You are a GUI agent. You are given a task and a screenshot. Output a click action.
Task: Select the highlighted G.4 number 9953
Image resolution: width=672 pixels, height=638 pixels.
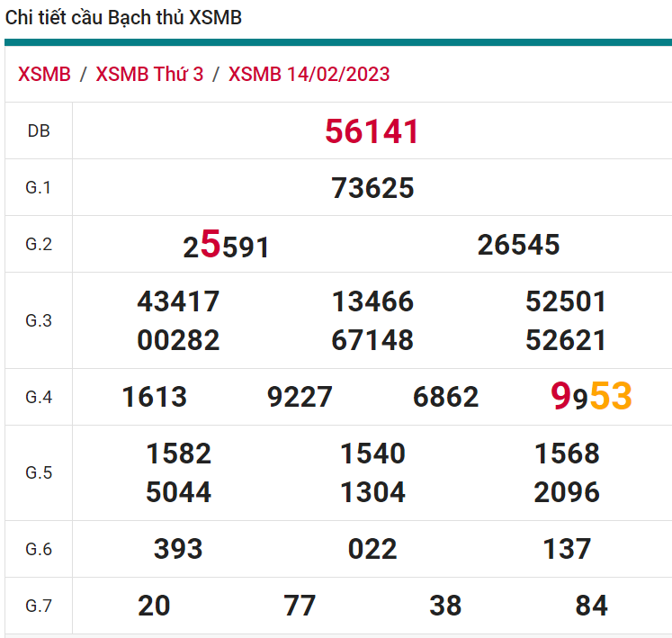[x=591, y=396]
